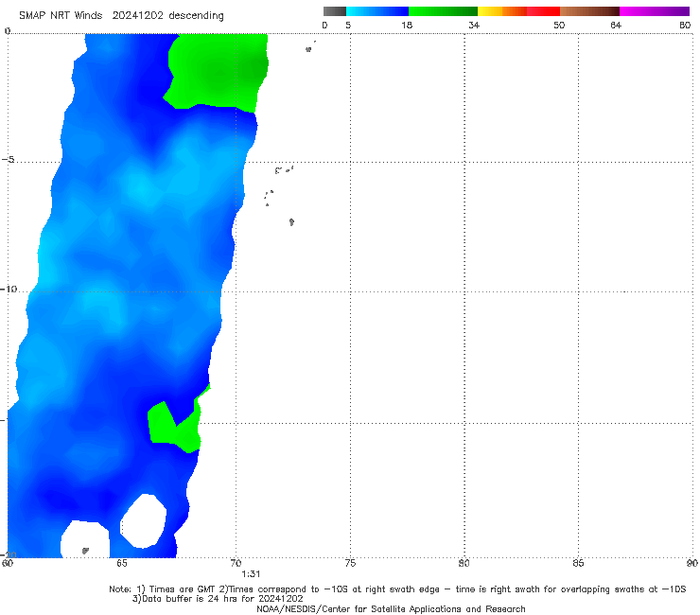Click the gray segment of the wind color bar
Image resolution: width=700 pixels, height=615 pixels.
(x=334, y=11)
